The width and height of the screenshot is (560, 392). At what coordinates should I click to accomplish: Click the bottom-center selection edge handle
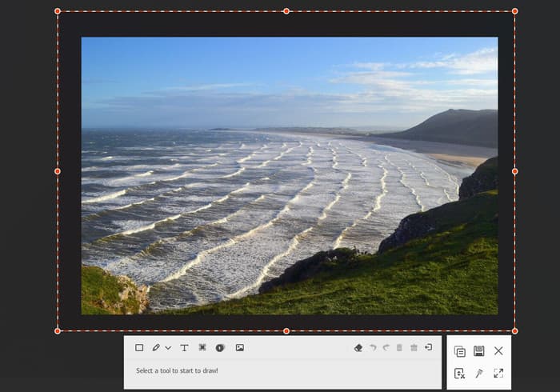tap(286, 331)
